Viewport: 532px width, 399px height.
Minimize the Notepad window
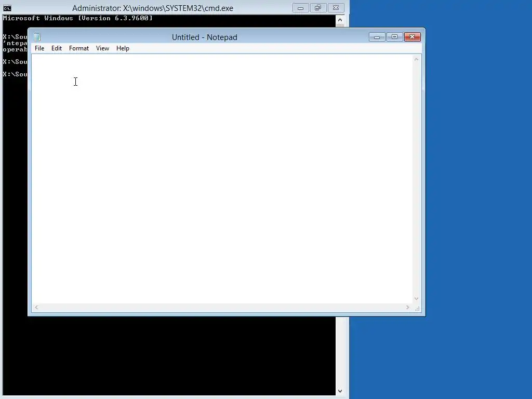pyautogui.click(x=377, y=37)
